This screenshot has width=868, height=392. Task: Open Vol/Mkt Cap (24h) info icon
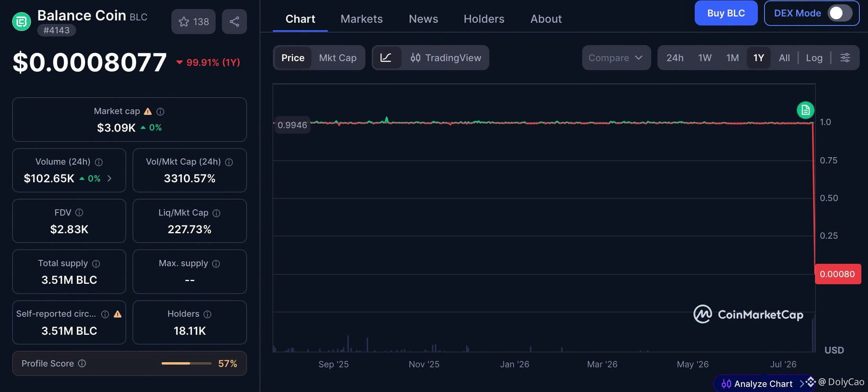click(229, 162)
